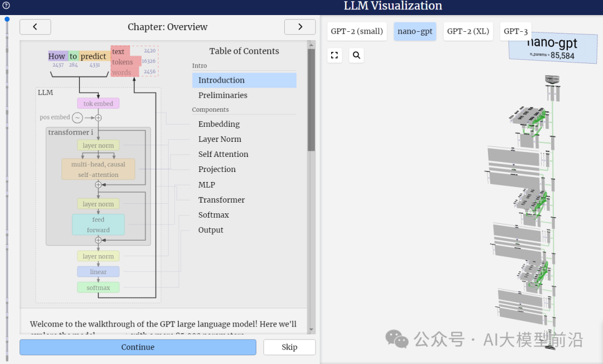
Task: Open the magnifier search icon
Action: tap(356, 55)
